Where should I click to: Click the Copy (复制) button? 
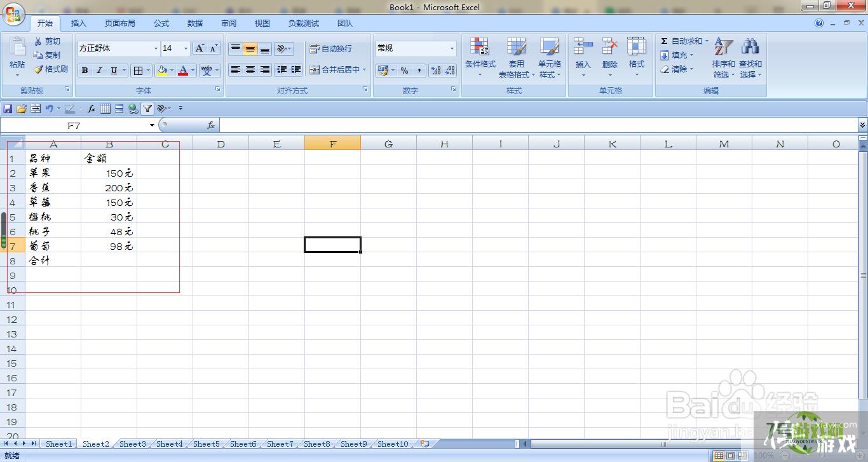[48, 55]
